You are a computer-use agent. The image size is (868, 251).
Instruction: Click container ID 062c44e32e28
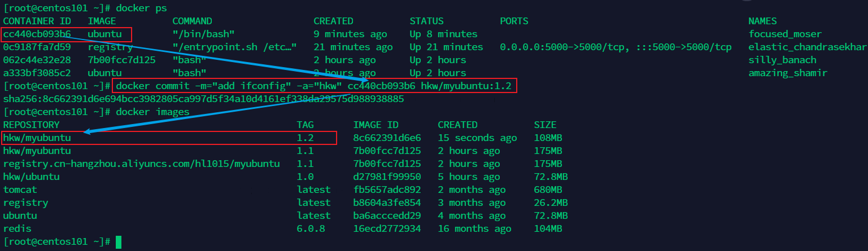37,60
